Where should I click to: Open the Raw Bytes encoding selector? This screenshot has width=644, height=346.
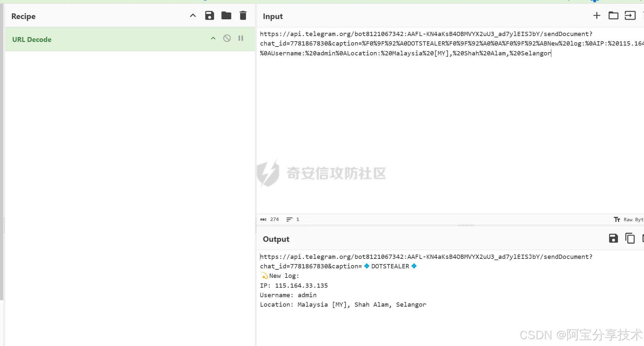629,220
